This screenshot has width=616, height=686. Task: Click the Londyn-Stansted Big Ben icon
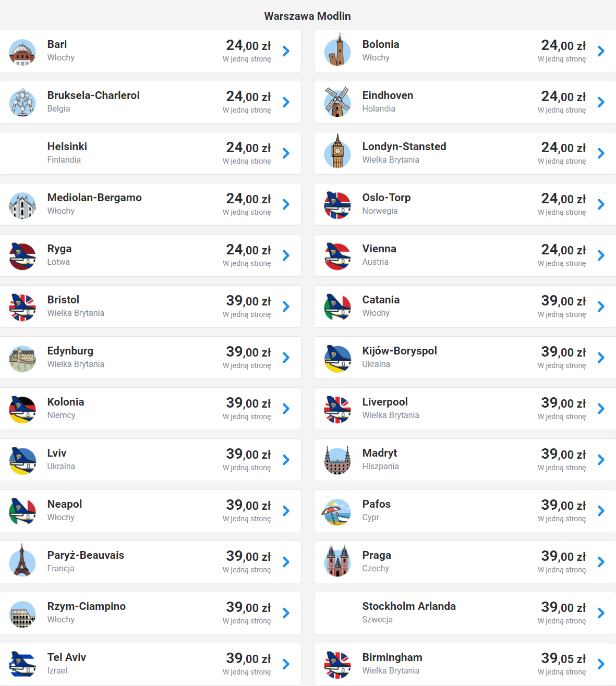pos(337,153)
